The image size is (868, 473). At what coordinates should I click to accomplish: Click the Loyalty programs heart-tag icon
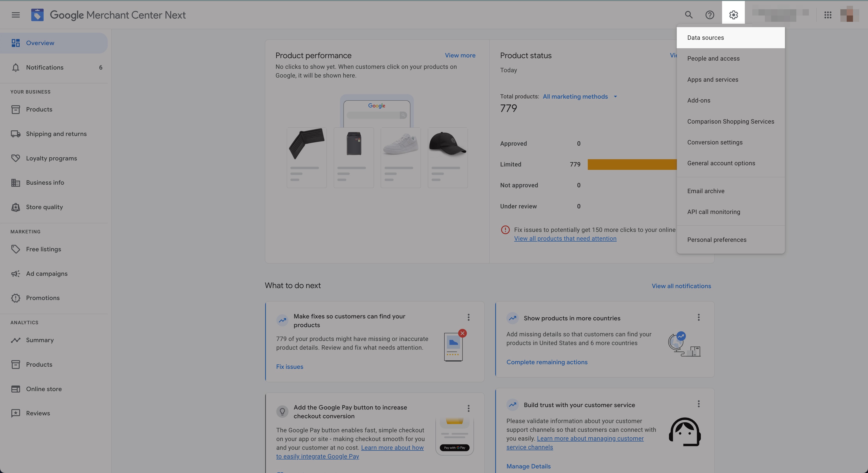coord(15,158)
